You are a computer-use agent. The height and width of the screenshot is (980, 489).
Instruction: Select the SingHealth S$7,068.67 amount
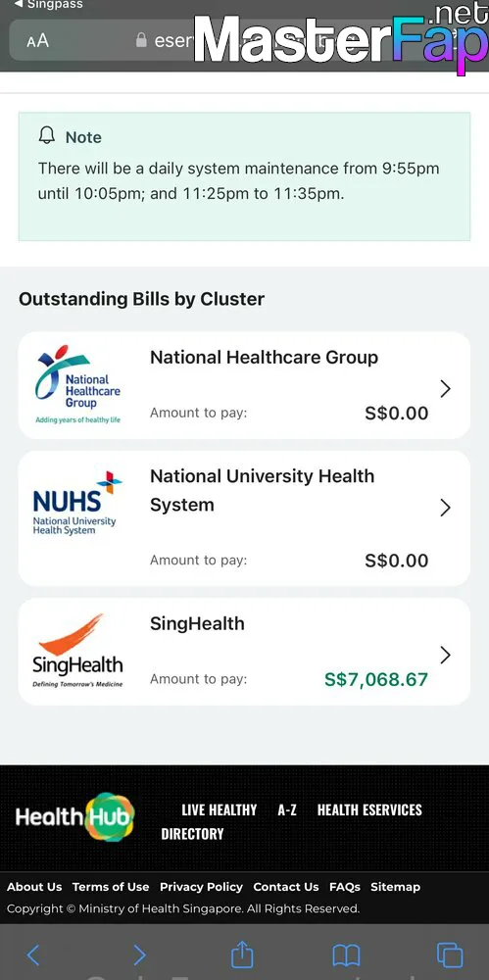376,679
